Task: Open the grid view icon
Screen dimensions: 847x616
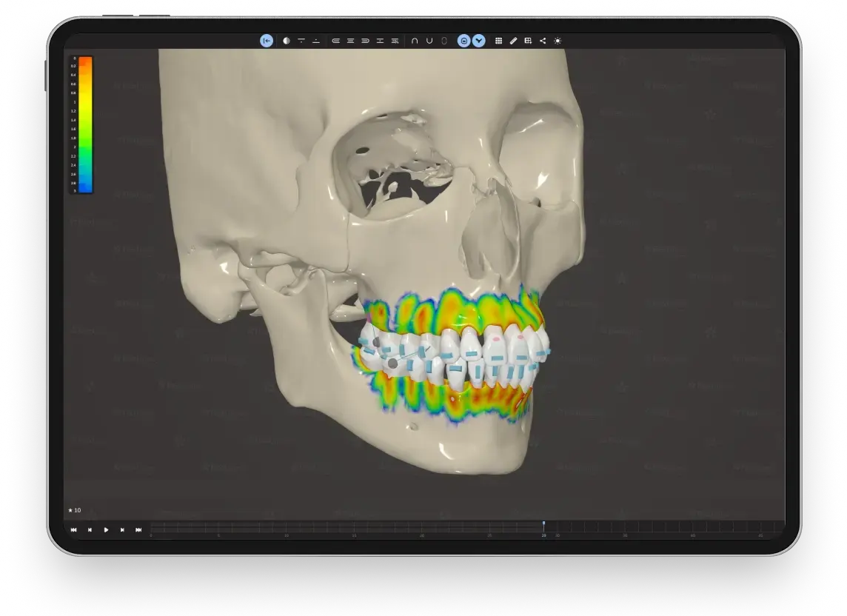Action: pyautogui.click(x=498, y=41)
